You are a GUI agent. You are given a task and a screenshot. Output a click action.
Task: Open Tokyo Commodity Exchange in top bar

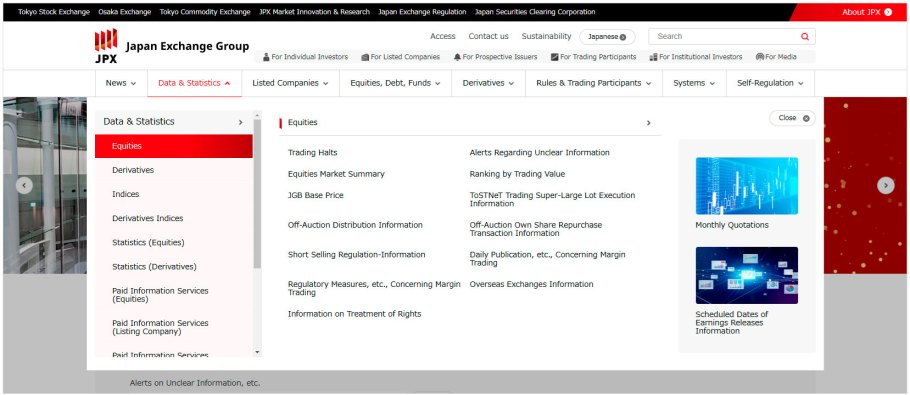(x=205, y=12)
